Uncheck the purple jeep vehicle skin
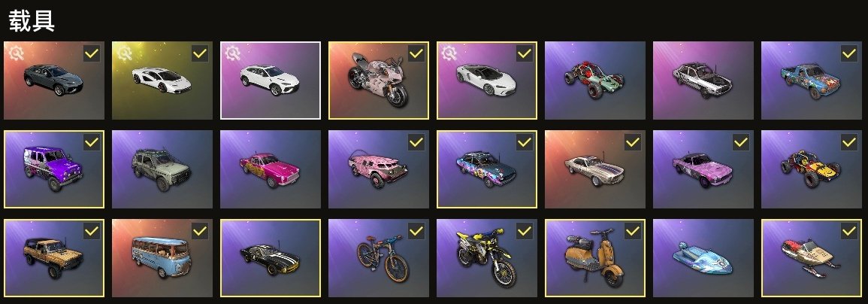This screenshot has width=868, height=304. [x=92, y=142]
